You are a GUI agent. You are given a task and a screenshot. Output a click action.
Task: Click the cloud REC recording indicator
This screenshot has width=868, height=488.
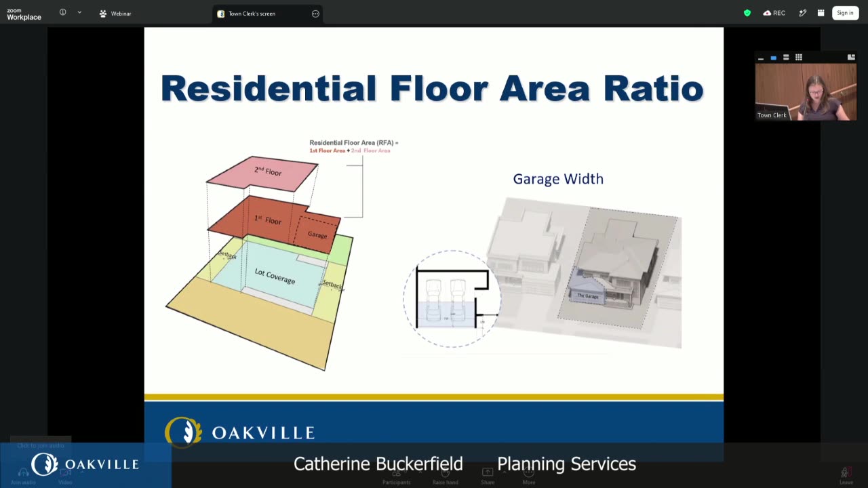click(774, 13)
